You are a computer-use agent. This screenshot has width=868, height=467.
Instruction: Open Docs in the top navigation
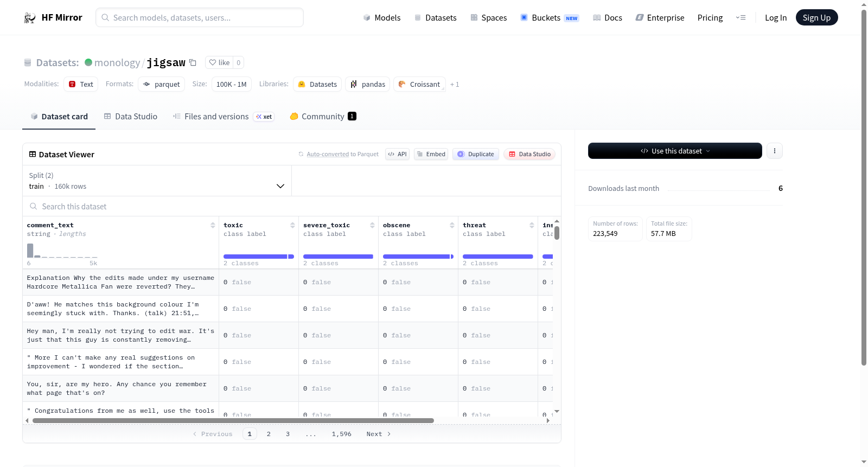(x=607, y=18)
